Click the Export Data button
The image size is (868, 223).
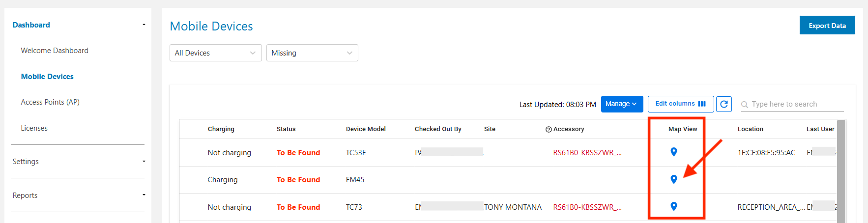coord(827,26)
